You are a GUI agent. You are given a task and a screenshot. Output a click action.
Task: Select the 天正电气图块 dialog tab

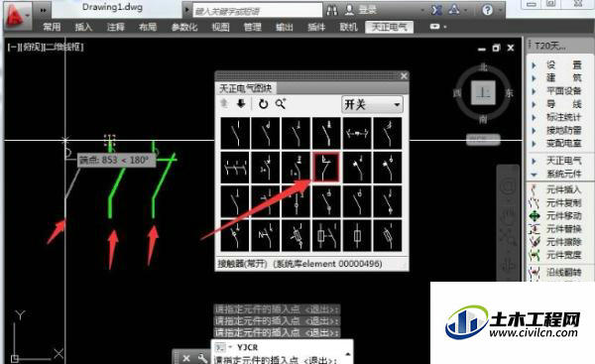246,88
